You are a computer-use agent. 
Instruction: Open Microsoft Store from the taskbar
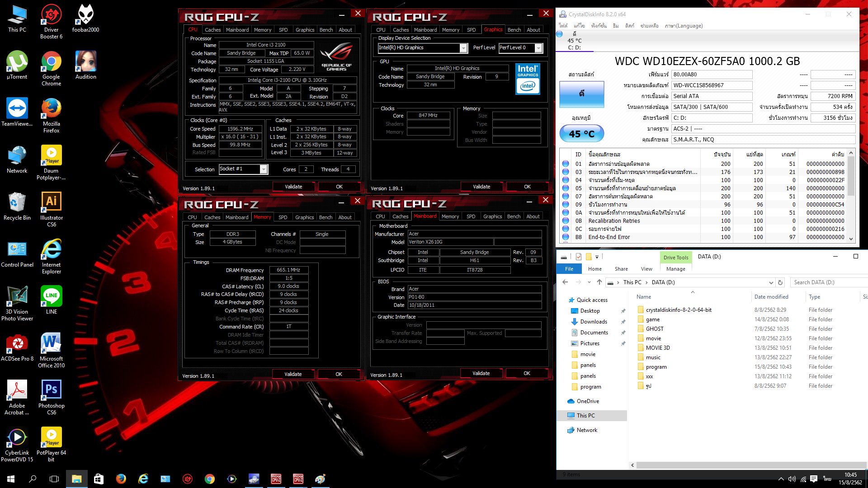[99, 479]
